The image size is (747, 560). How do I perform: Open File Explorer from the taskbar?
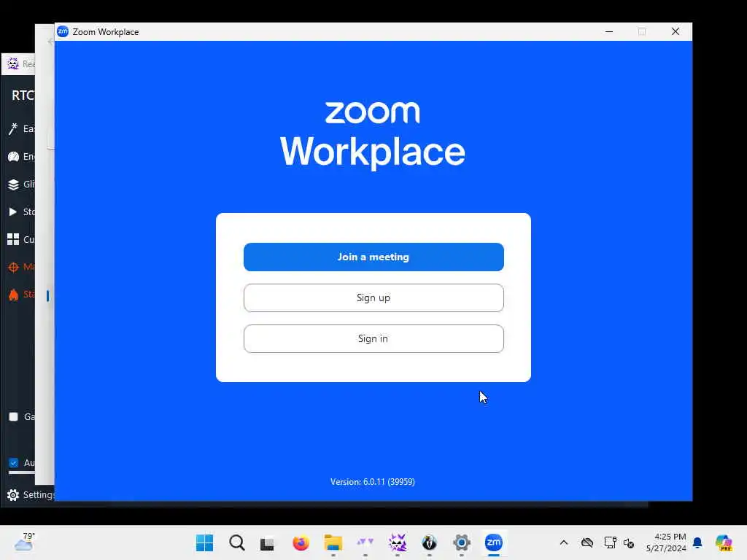pos(333,542)
